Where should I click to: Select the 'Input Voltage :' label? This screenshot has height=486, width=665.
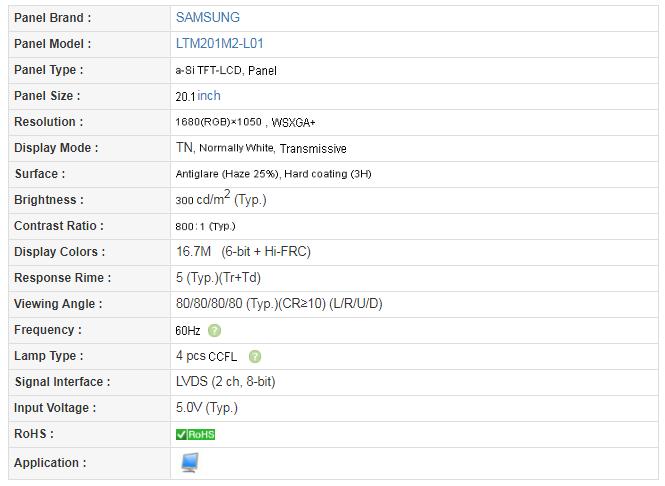[x=55, y=408]
